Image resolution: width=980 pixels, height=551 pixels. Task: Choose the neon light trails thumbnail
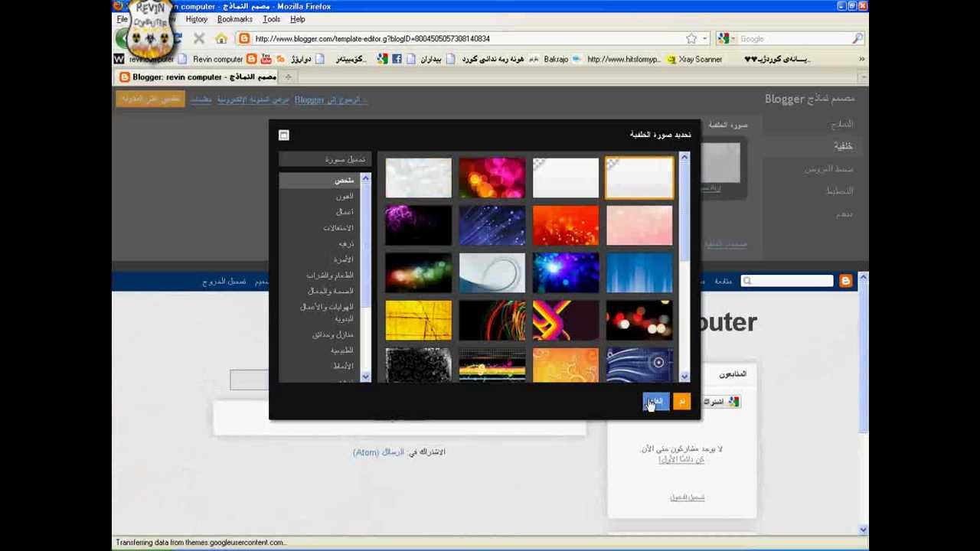(x=492, y=320)
